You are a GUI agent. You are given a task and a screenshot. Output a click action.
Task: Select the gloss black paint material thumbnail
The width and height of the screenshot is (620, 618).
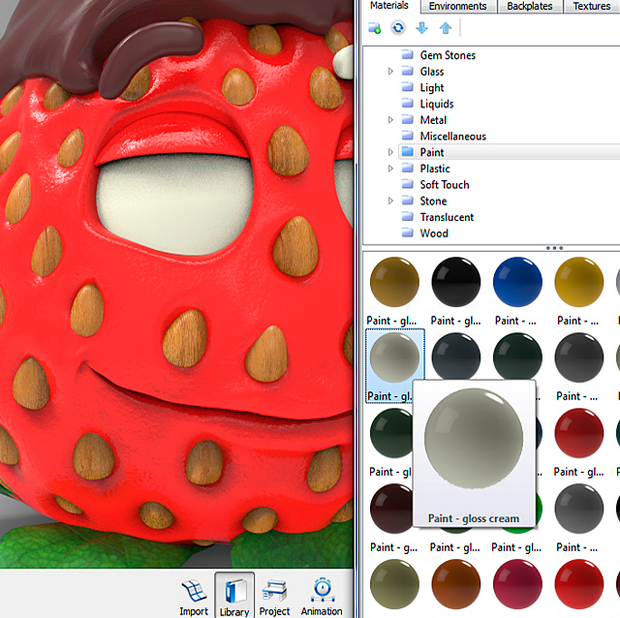456,283
